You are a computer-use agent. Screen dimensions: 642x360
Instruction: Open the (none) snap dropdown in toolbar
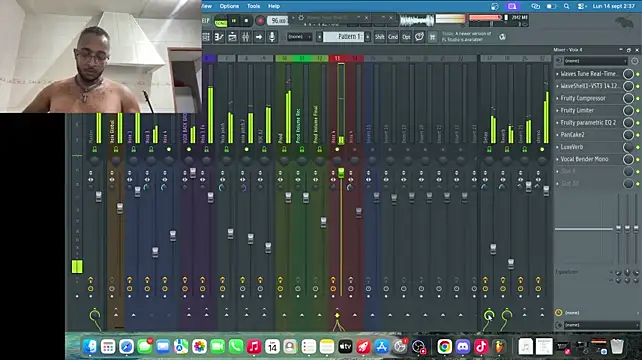(299, 37)
